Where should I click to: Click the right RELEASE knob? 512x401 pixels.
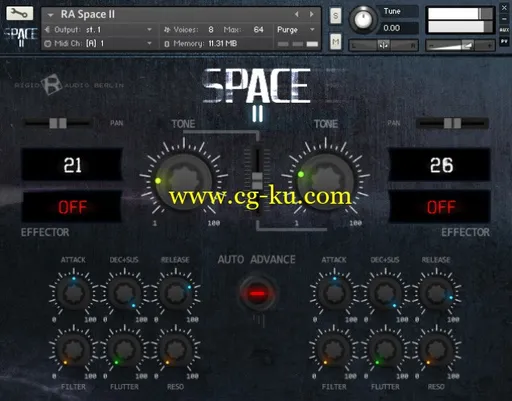(436, 293)
